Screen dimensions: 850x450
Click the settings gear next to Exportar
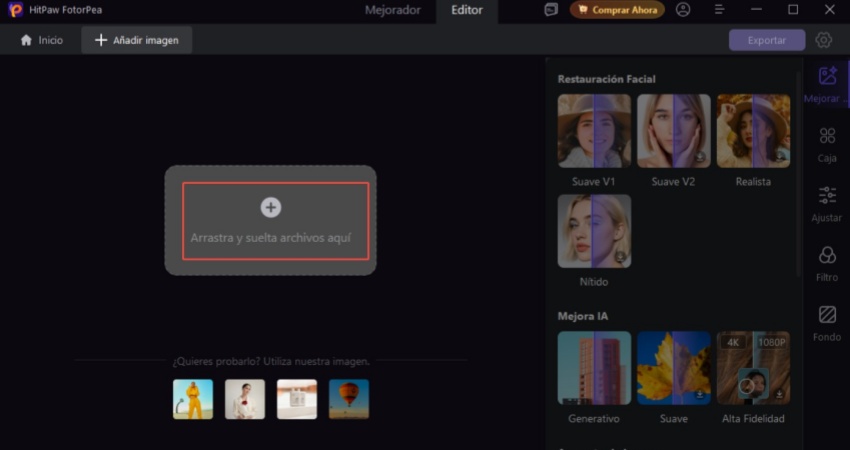pyautogui.click(x=823, y=41)
